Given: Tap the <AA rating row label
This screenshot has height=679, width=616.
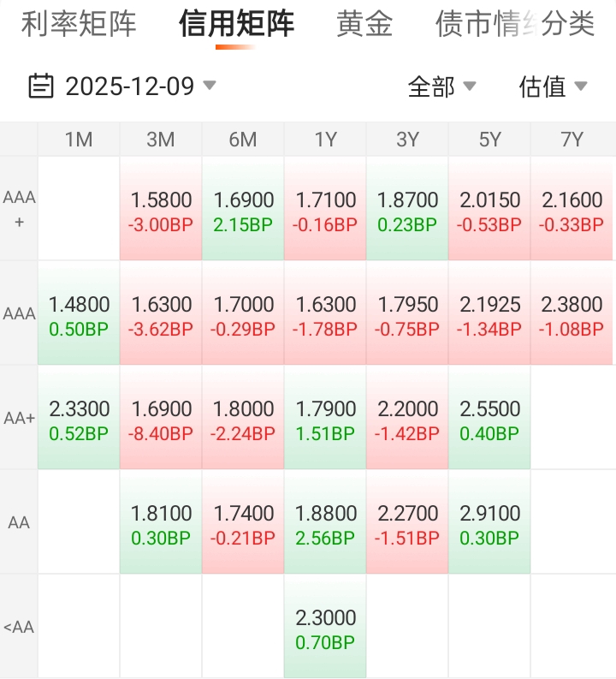Looking at the screenshot, I should (x=19, y=628).
